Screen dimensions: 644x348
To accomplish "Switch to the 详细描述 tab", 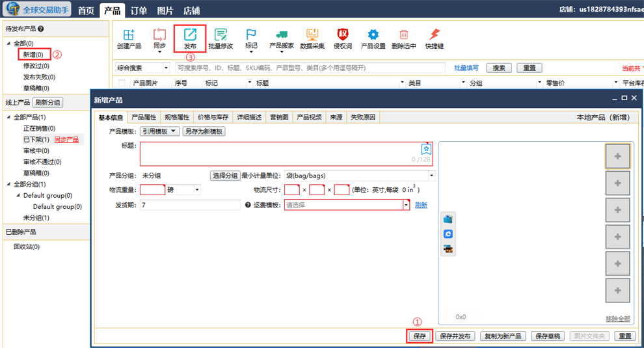I will click(x=249, y=117).
